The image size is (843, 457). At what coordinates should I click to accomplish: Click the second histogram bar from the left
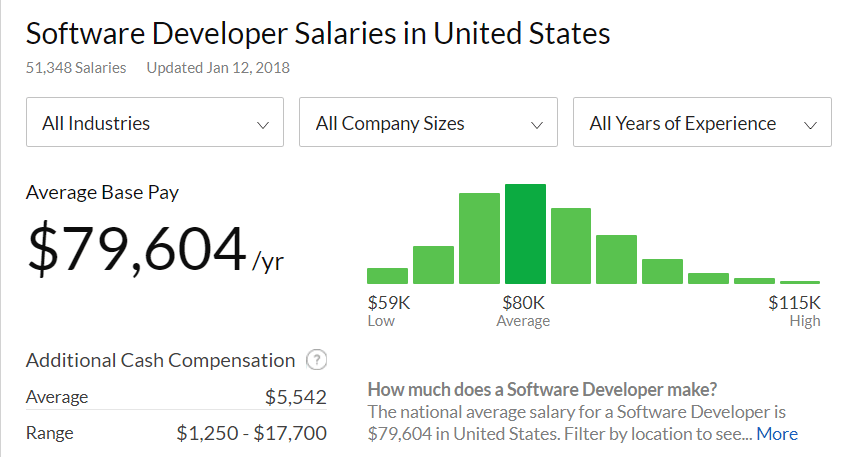433,265
